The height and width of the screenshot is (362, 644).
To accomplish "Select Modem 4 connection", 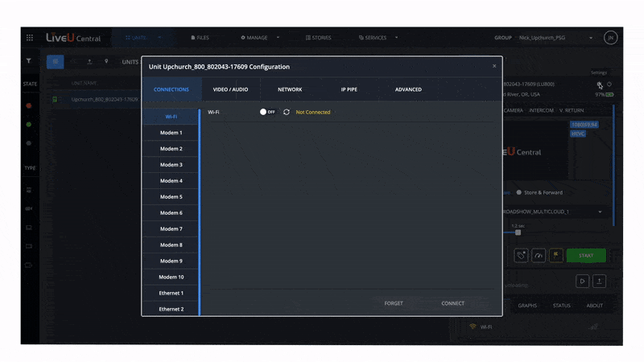I will 171,180.
